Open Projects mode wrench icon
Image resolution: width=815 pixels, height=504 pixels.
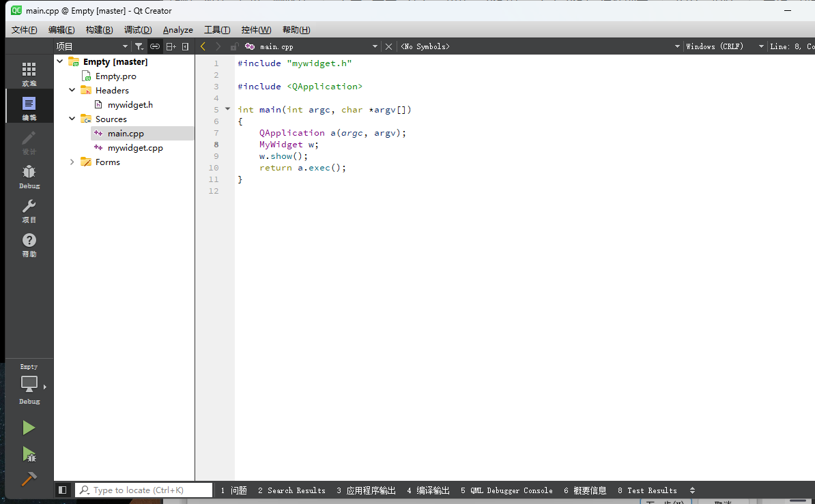pyautogui.click(x=29, y=211)
